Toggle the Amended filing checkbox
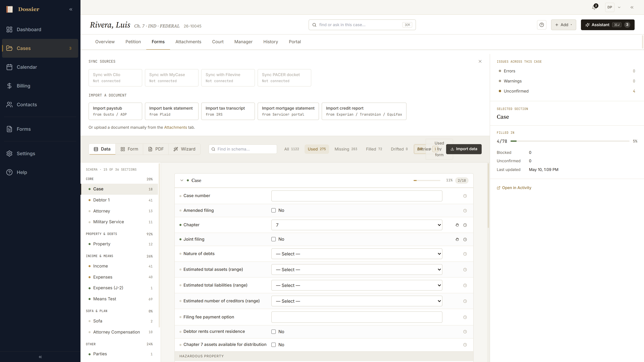 pyautogui.click(x=274, y=210)
